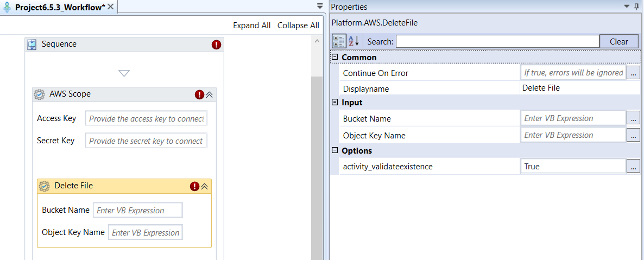
Task: Click Object Key Name field in Delete File
Action: (x=146, y=232)
